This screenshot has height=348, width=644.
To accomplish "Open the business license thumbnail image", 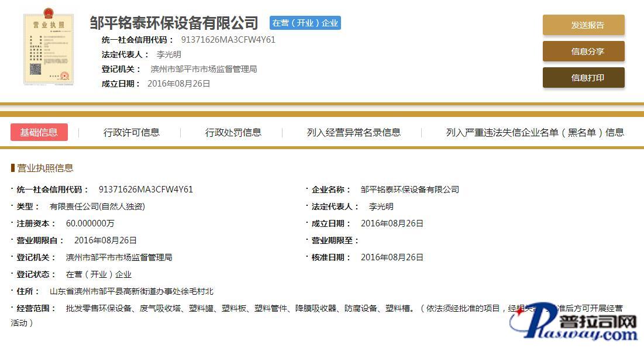I will (49, 49).
